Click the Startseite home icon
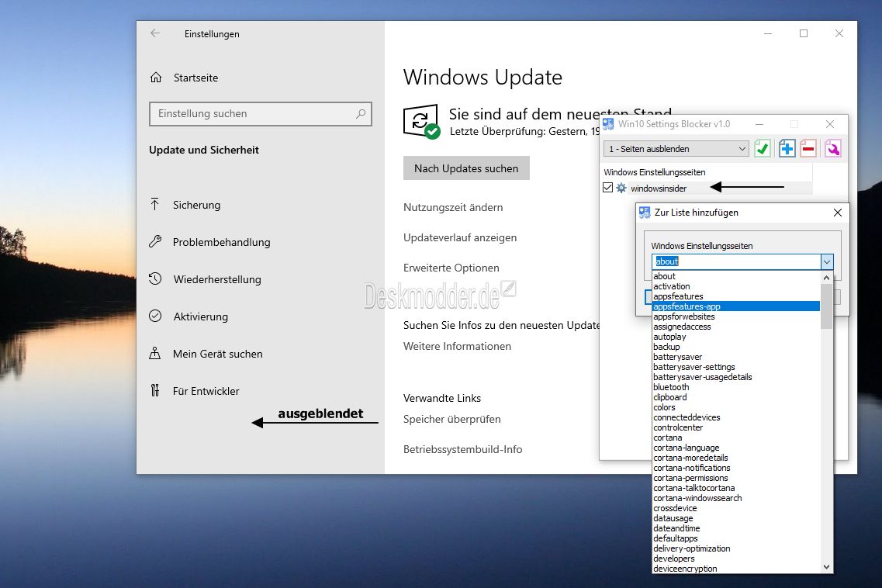The image size is (882, 588). tap(156, 78)
